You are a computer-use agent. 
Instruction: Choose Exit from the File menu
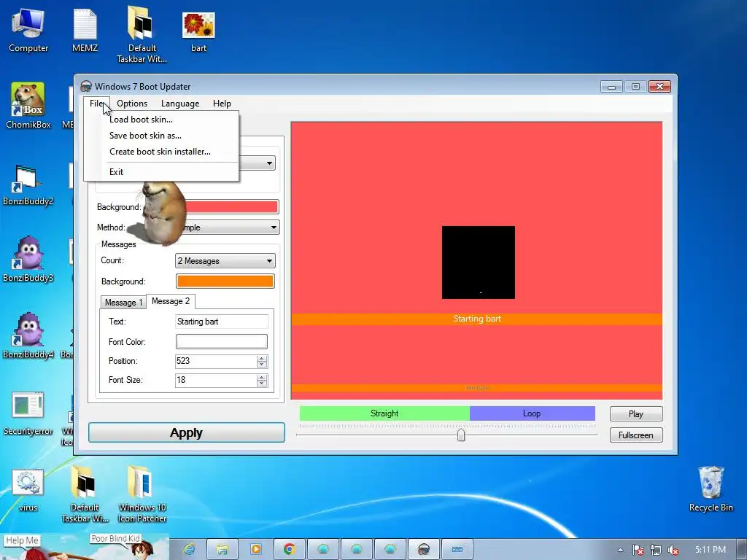click(161, 172)
